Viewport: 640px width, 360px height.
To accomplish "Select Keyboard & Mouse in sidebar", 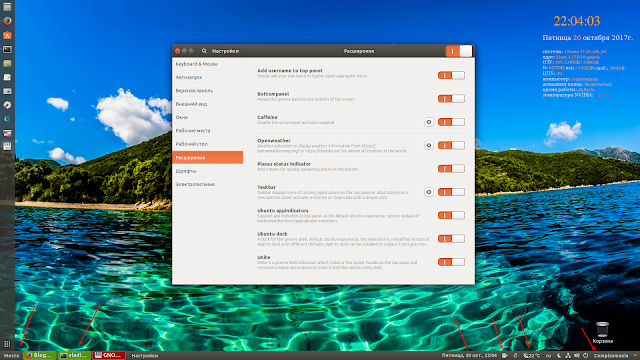I will (x=208, y=64).
